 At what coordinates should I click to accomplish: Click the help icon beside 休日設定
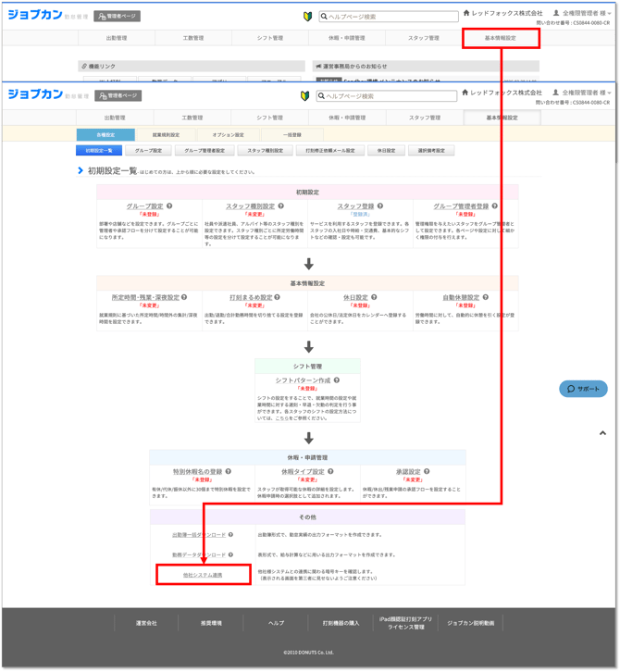374,298
